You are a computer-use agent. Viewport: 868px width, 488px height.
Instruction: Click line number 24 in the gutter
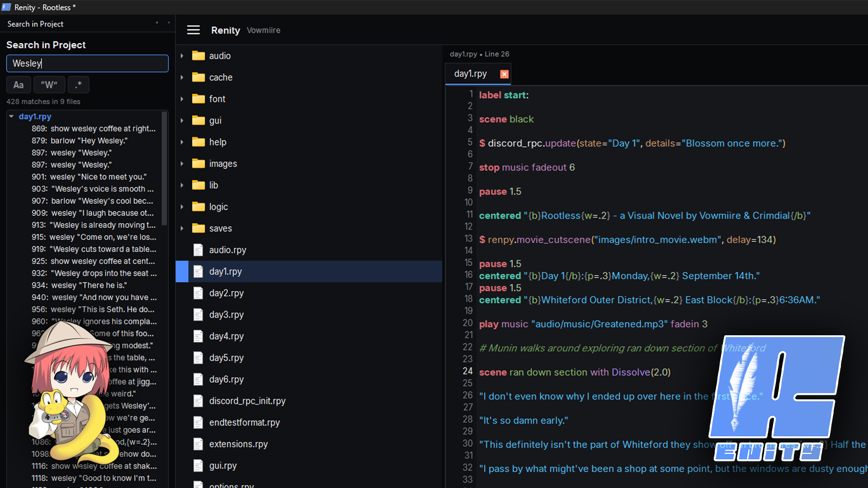pyautogui.click(x=467, y=371)
